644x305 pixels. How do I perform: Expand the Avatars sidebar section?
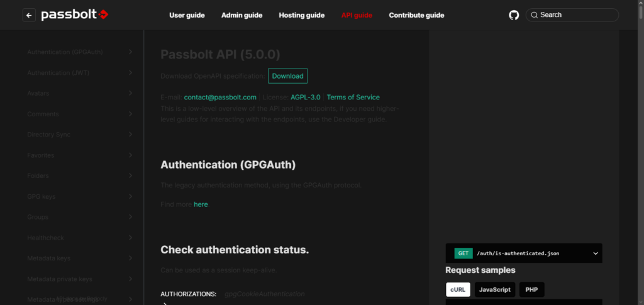coord(80,93)
